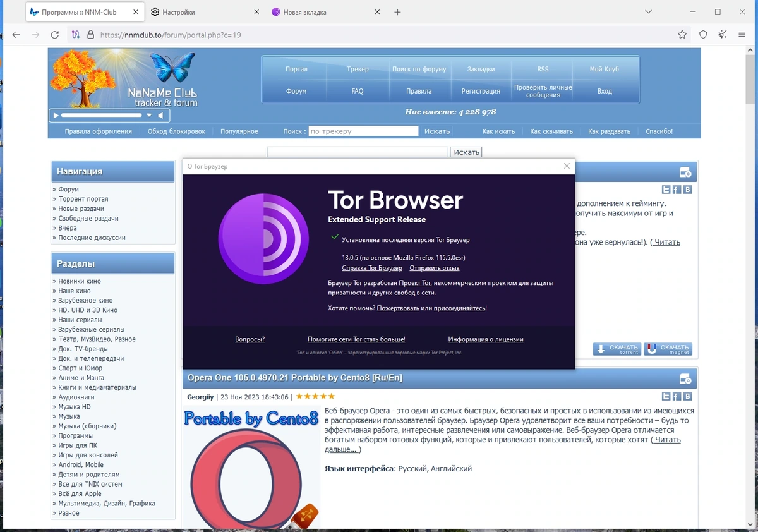This screenshot has height=532, width=758.
Task: Click СКАЧАТЬ magnet button
Action: (668, 349)
